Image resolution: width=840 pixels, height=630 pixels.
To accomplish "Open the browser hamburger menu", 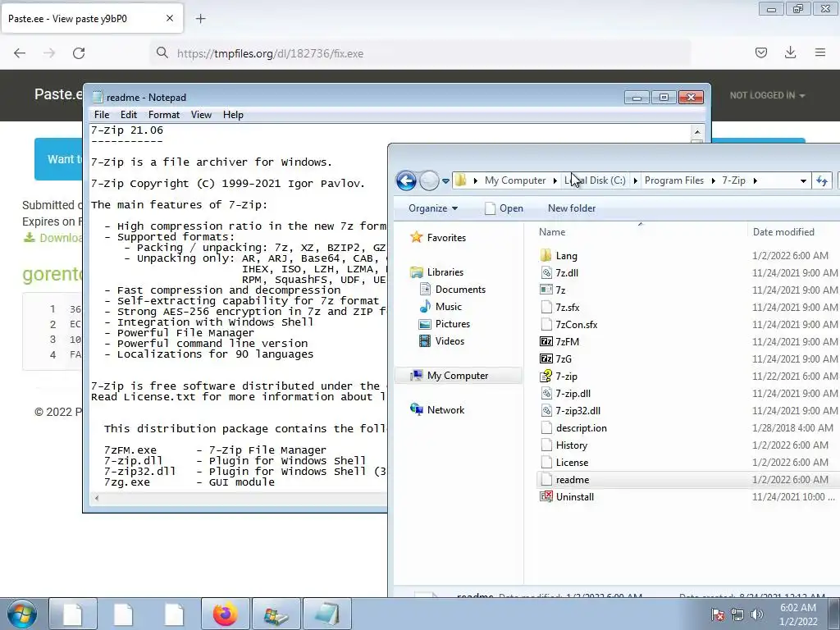I will [x=820, y=52].
